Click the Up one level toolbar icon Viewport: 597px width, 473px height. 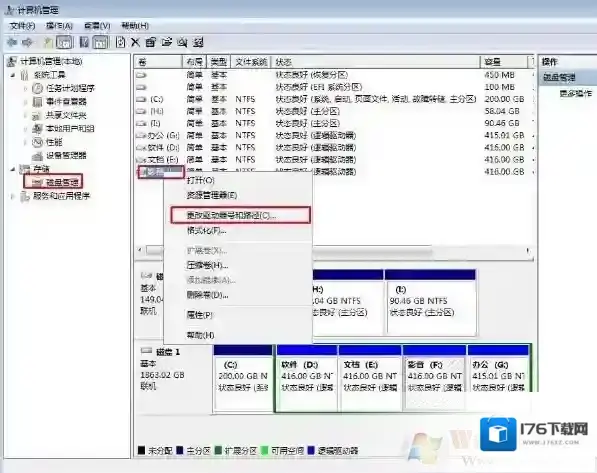(x=48, y=42)
